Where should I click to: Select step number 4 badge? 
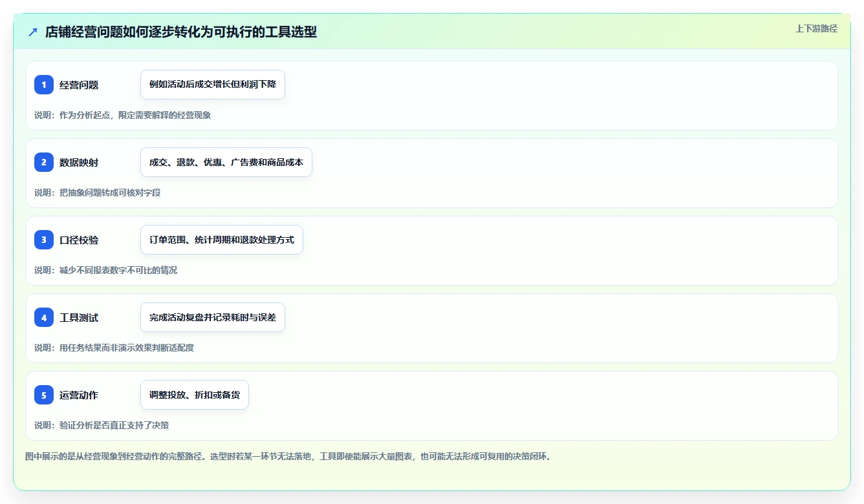point(44,317)
